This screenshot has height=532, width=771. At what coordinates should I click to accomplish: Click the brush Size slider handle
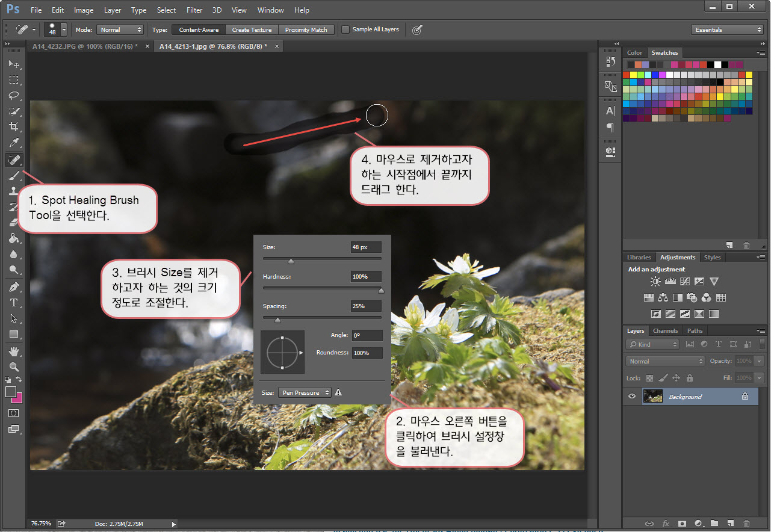point(291,261)
